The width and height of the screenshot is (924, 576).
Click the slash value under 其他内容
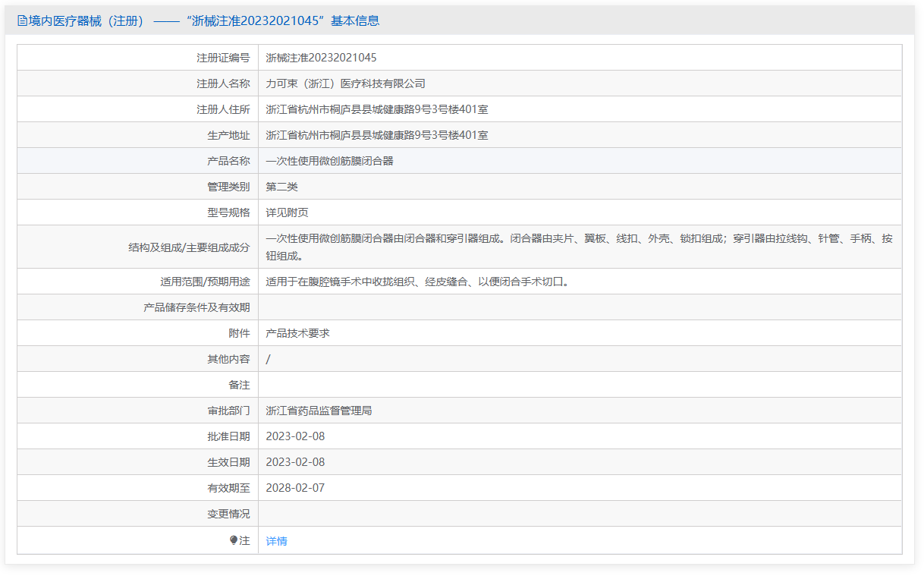pos(269,359)
